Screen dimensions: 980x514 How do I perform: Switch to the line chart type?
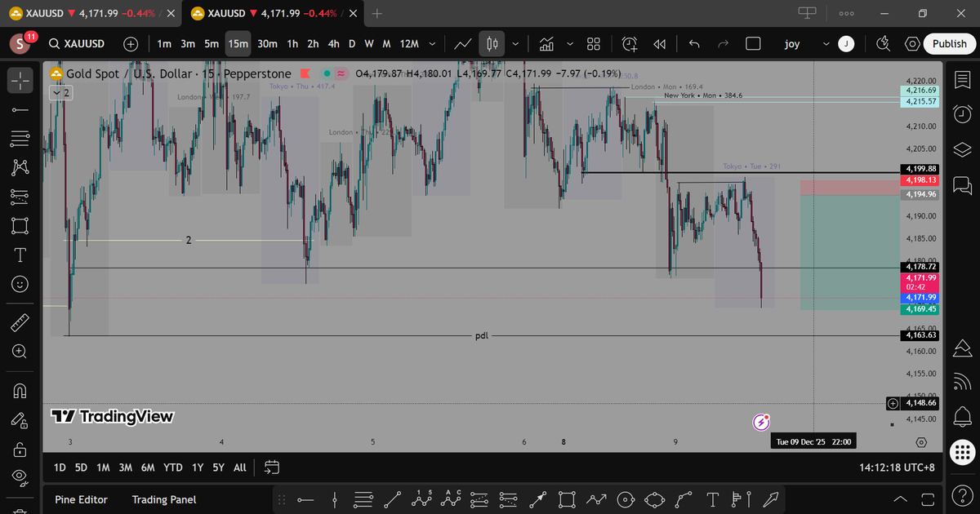point(463,44)
